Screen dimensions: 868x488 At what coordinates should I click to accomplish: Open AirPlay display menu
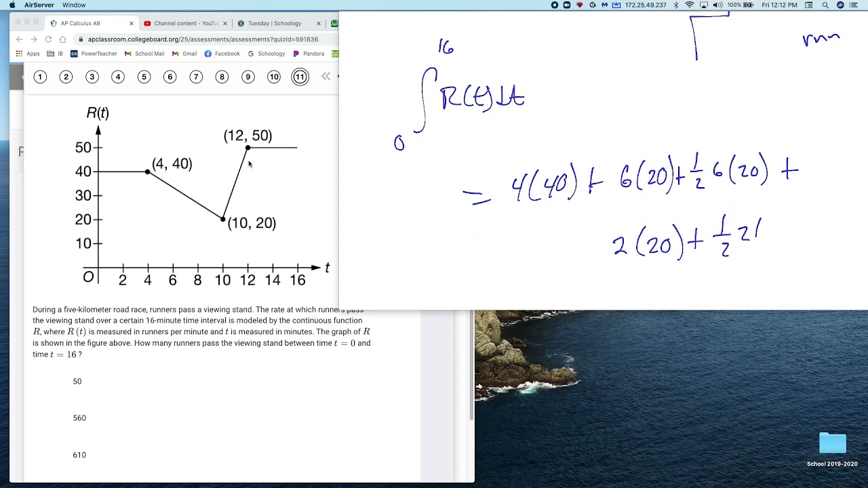point(704,5)
